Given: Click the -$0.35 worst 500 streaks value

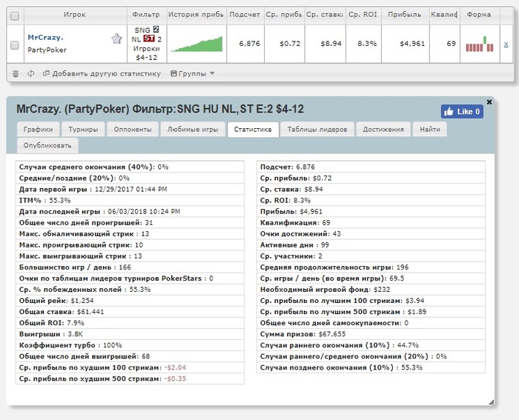Looking at the screenshot, I should [175, 379].
